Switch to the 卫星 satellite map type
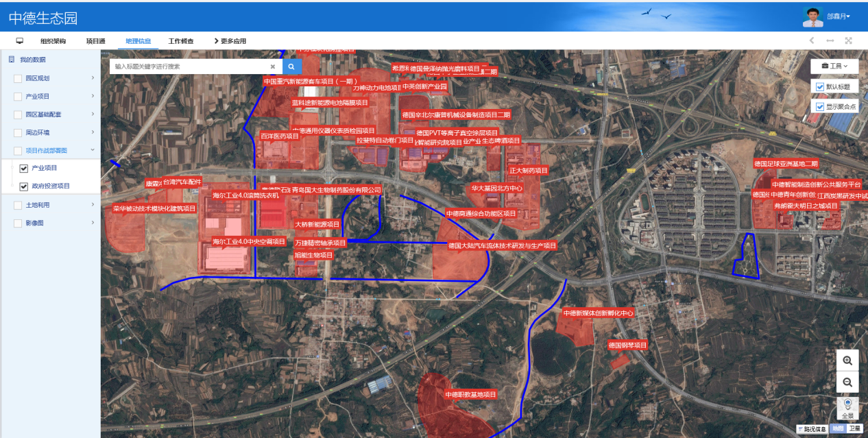This screenshot has height=438, width=868. pos(854,429)
